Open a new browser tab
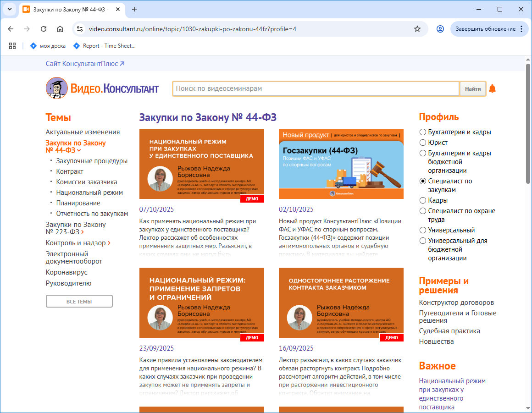 pyautogui.click(x=134, y=9)
